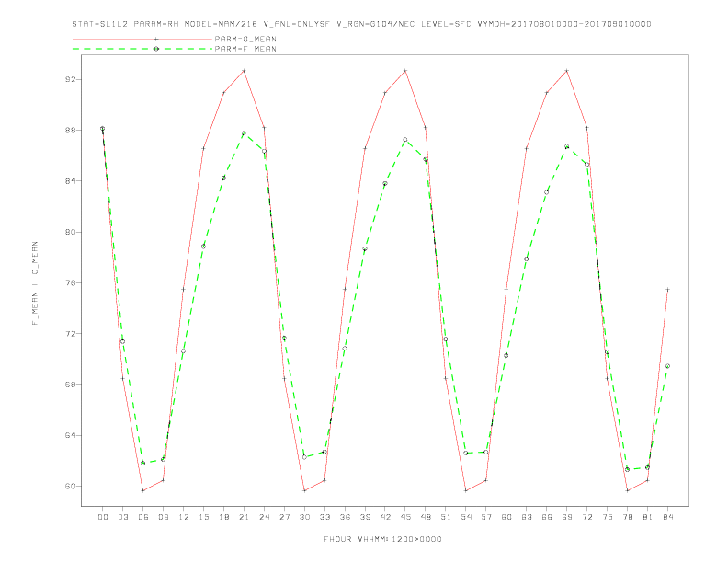
Task: Click the x-axis tick label 03
Action: pos(122,517)
